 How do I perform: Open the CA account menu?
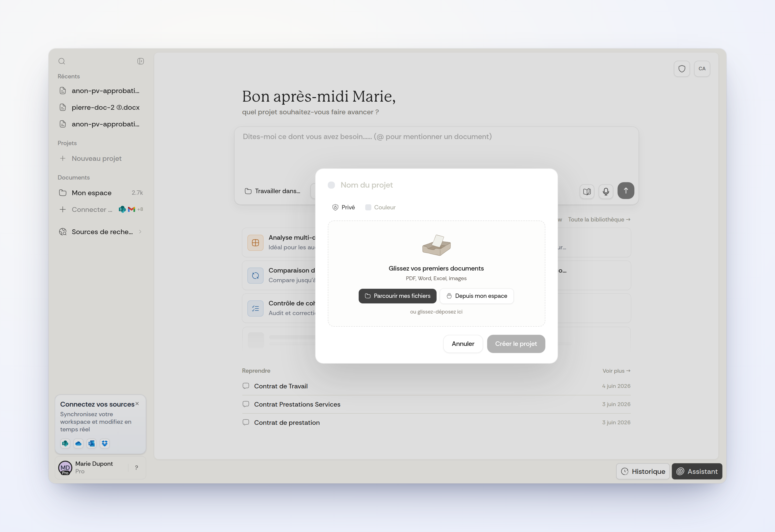[702, 69]
